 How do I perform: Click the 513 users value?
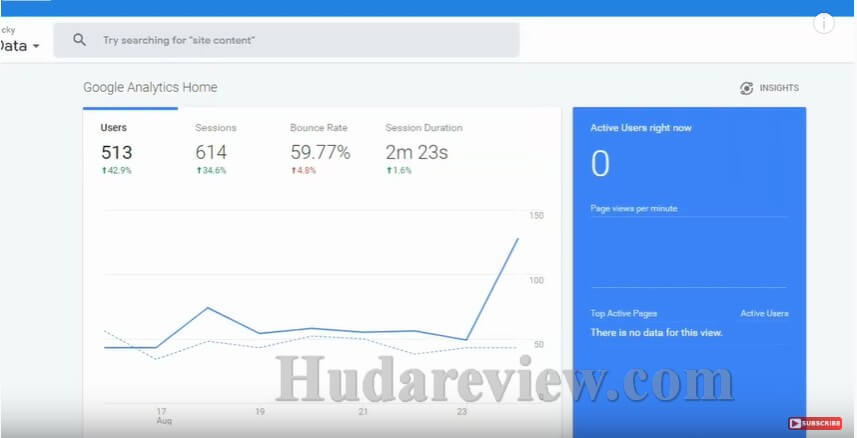pos(116,153)
